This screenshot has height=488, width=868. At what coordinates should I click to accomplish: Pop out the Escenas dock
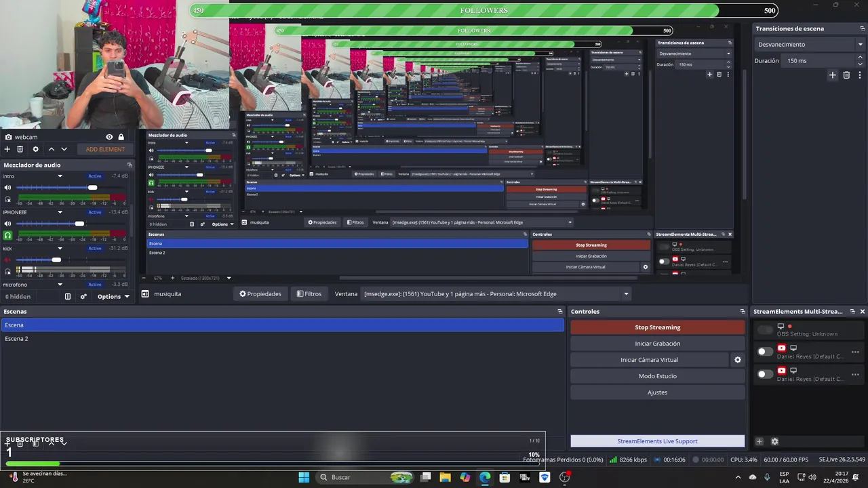[x=560, y=311]
